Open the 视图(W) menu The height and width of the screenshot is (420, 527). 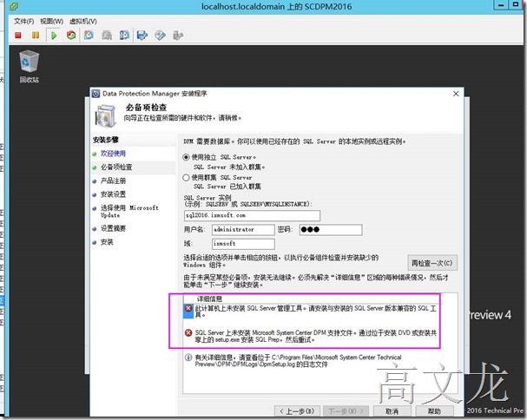coord(52,21)
